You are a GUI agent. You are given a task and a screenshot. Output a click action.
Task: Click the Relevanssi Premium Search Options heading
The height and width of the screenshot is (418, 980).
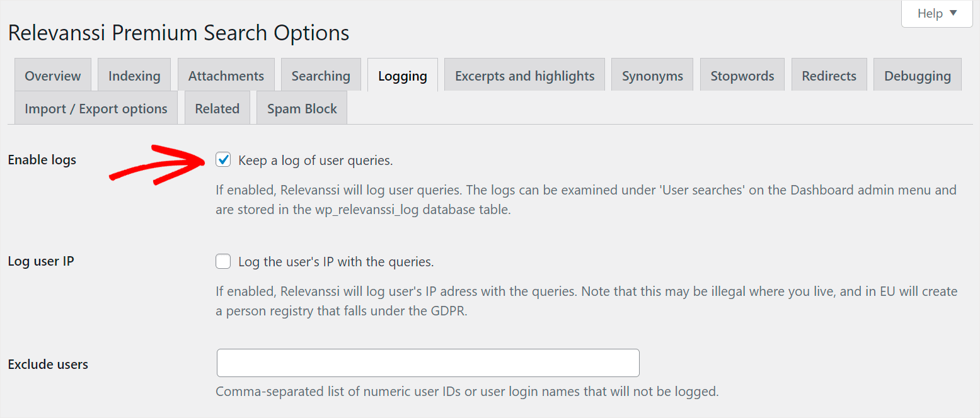[178, 33]
